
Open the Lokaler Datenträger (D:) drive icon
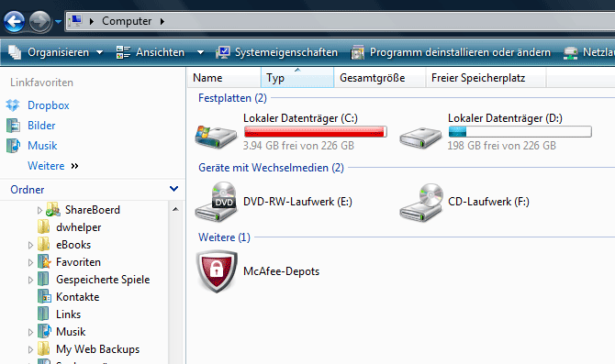420,138
